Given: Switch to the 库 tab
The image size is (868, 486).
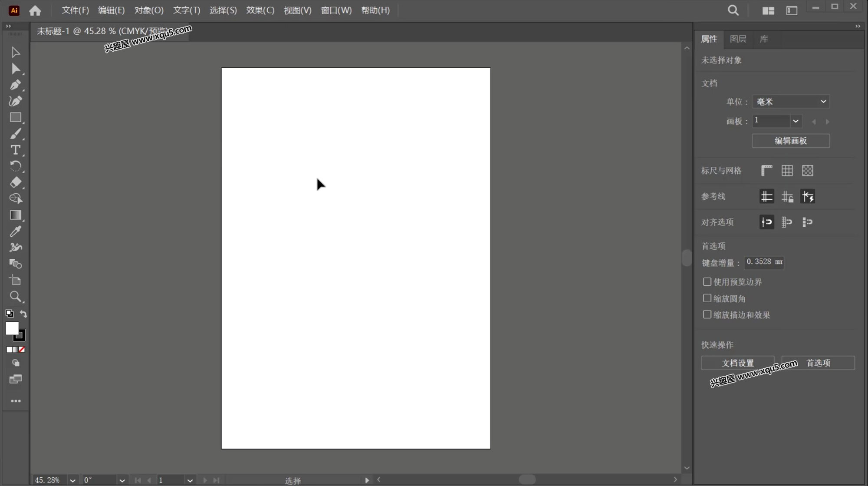Looking at the screenshot, I should [x=764, y=39].
